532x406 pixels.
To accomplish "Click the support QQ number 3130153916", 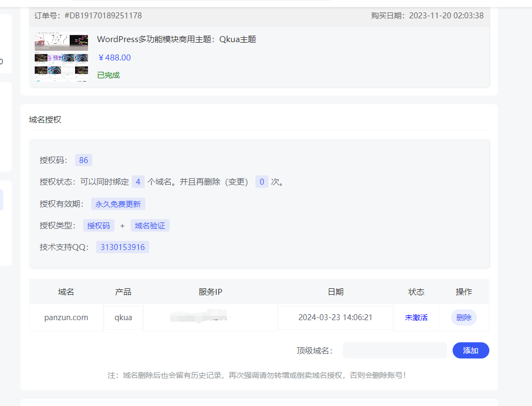I will (123, 247).
